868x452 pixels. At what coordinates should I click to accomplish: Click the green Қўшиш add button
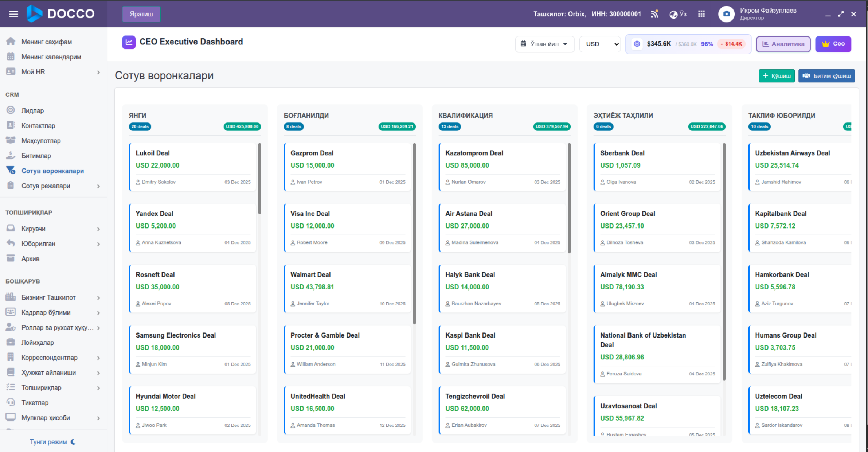tap(777, 76)
